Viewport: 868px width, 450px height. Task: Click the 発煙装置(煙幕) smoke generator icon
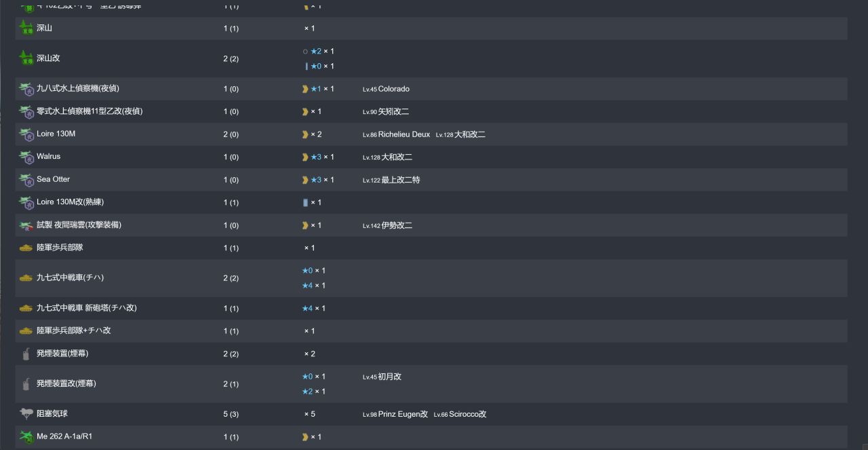(26, 354)
